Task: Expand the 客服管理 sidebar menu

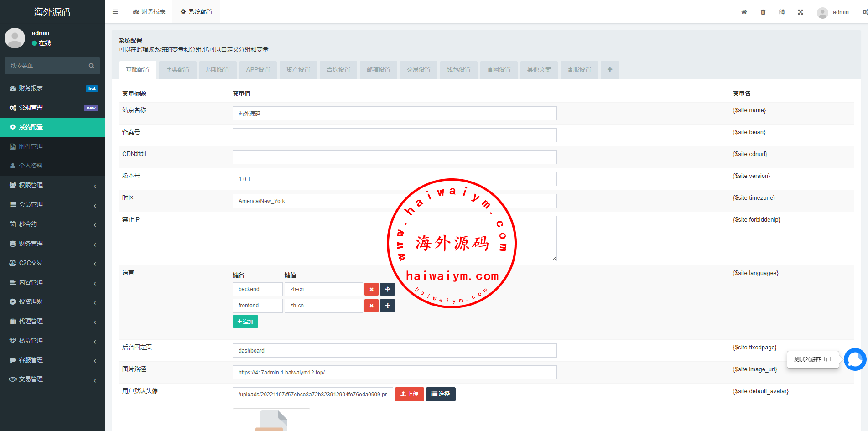Action: point(52,360)
